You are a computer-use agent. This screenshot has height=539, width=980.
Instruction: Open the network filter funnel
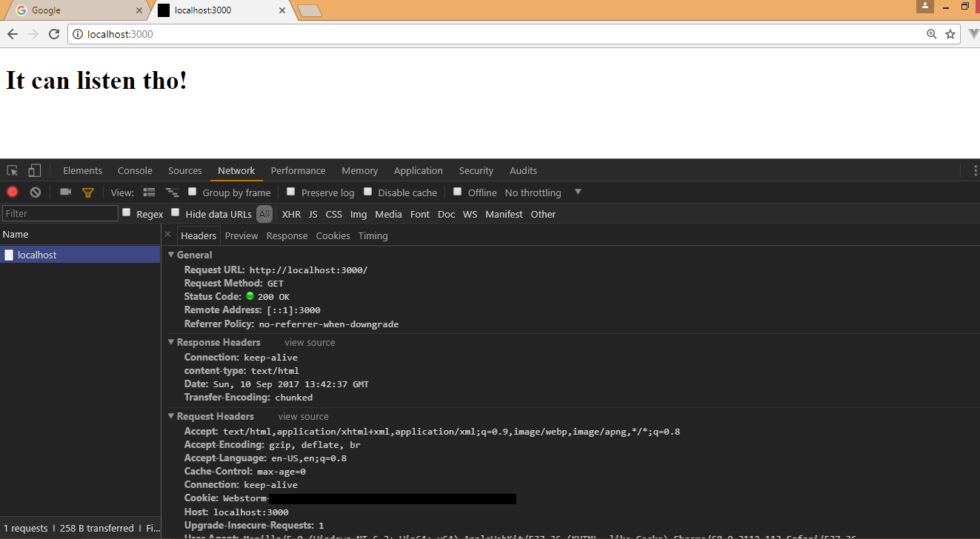click(88, 192)
